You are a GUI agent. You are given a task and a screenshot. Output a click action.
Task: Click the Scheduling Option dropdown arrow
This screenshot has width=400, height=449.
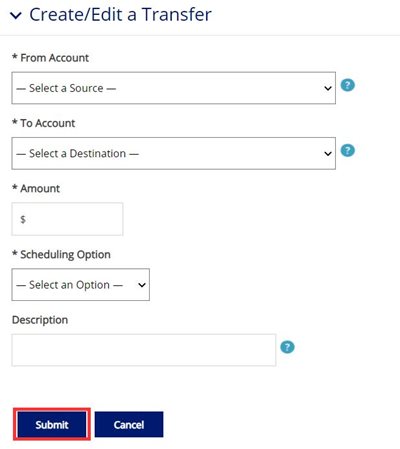coord(142,285)
